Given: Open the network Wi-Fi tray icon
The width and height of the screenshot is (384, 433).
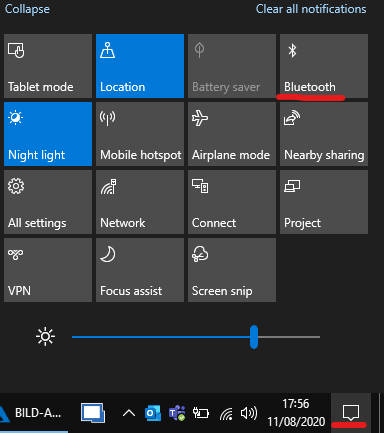Looking at the screenshot, I should tap(226, 414).
